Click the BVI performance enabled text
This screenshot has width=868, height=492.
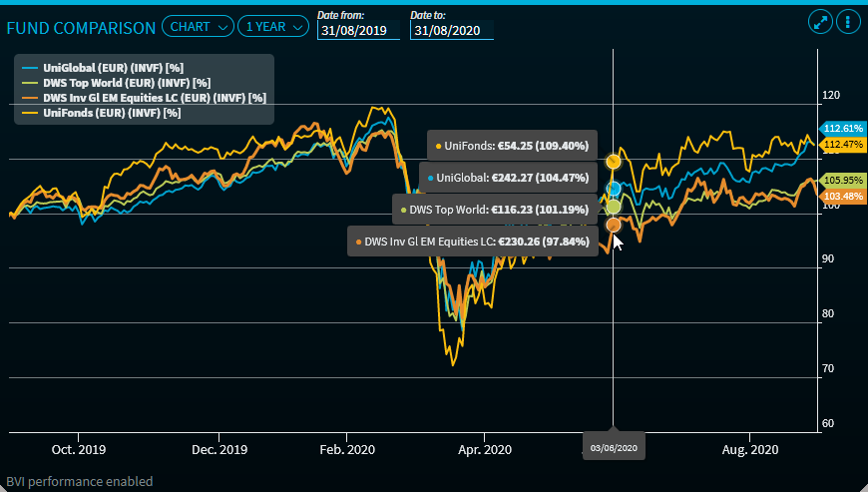click(x=80, y=481)
